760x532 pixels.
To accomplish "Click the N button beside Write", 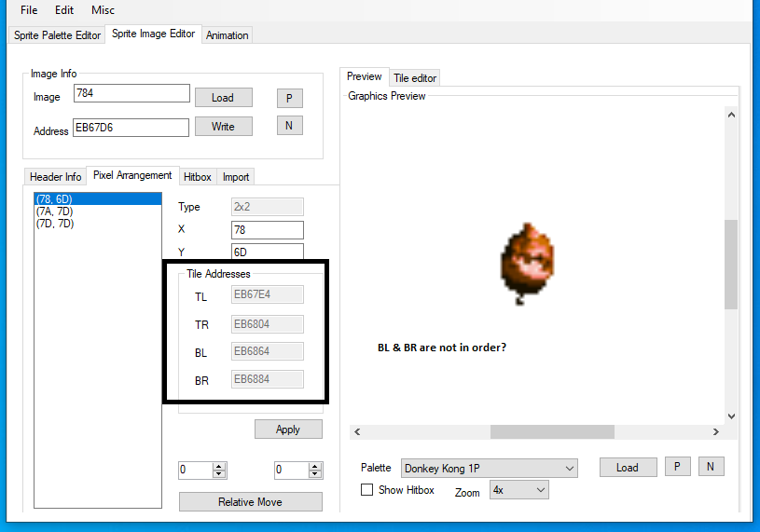I will 289,126.
